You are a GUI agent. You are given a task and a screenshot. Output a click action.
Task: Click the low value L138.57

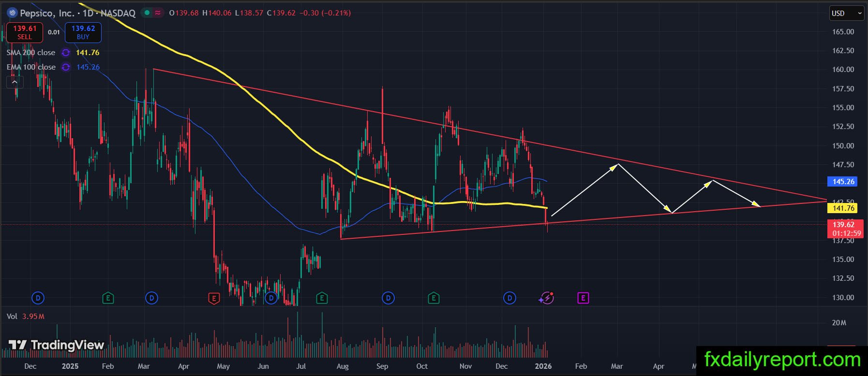click(249, 13)
